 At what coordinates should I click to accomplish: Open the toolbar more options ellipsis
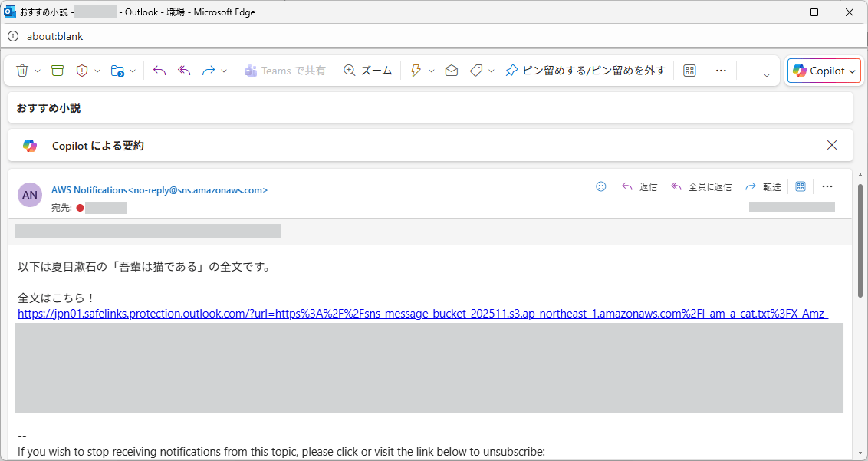coord(721,71)
